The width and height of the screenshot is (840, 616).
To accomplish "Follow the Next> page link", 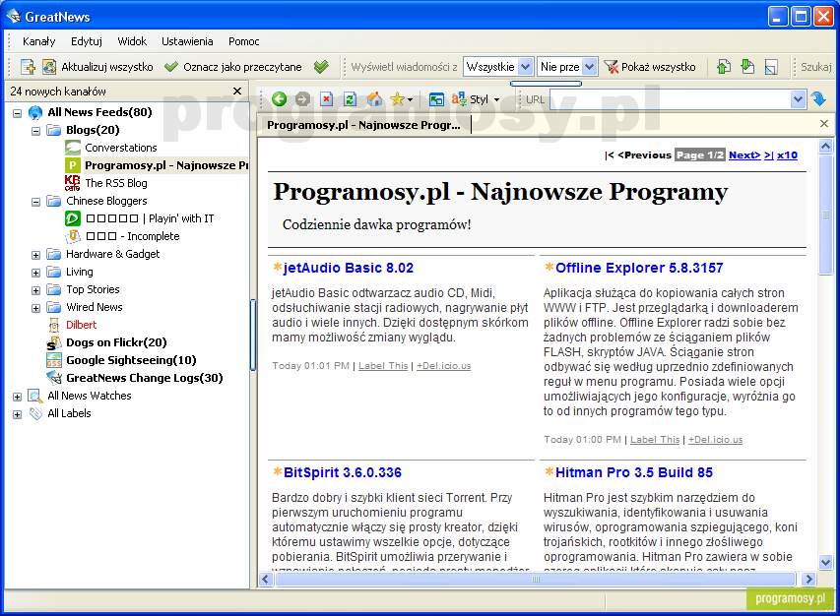I will [x=744, y=154].
